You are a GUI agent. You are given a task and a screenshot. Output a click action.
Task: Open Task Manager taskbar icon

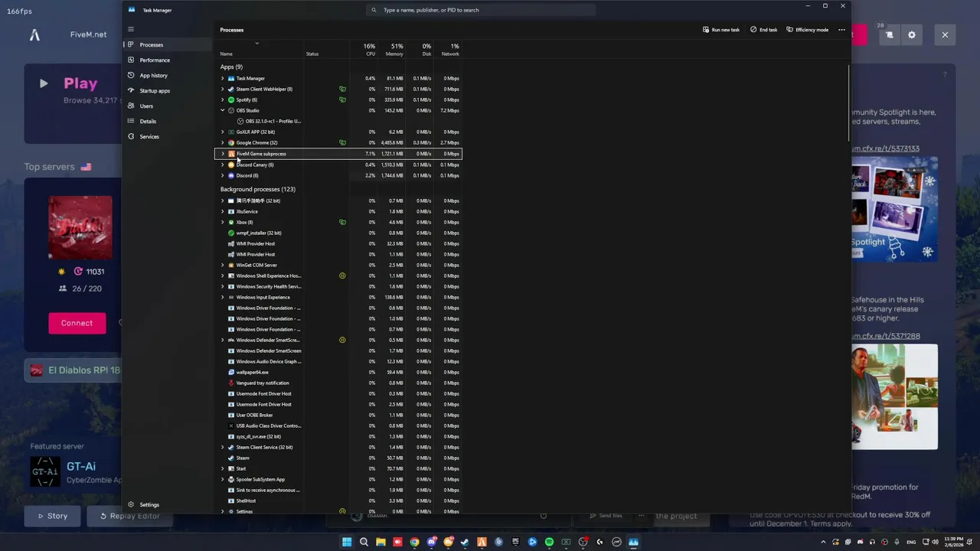coord(633,542)
